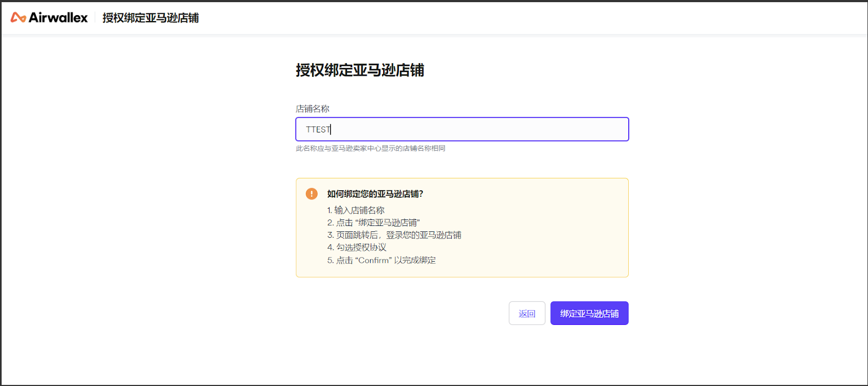Click step 4 勾选授权协议
This screenshot has height=386, width=868.
tap(357, 248)
